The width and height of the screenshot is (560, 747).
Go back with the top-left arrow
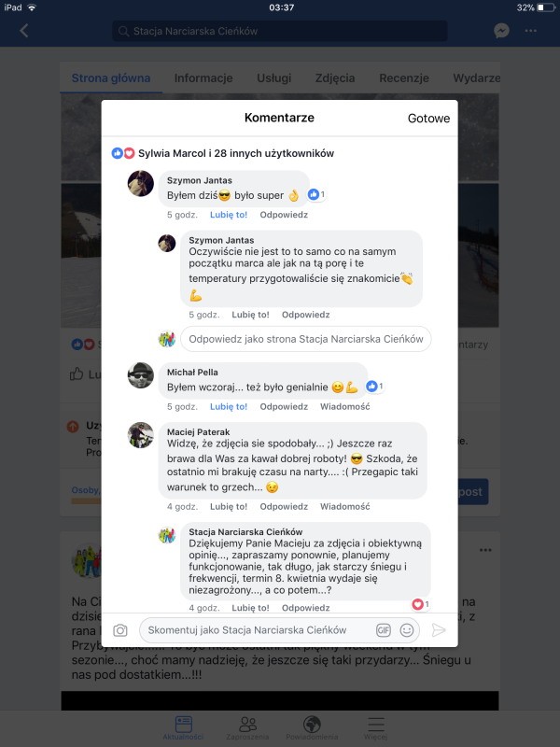click(x=24, y=31)
